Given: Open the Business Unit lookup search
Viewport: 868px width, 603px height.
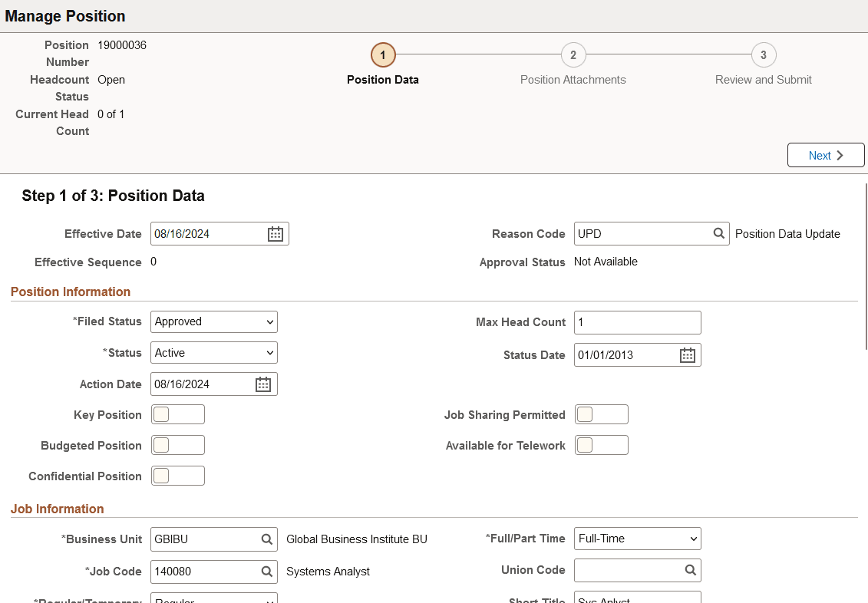Looking at the screenshot, I should click(x=266, y=539).
